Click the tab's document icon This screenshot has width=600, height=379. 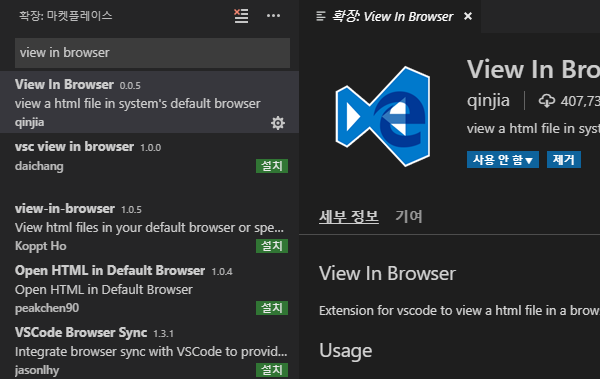(x=321, y=16)
